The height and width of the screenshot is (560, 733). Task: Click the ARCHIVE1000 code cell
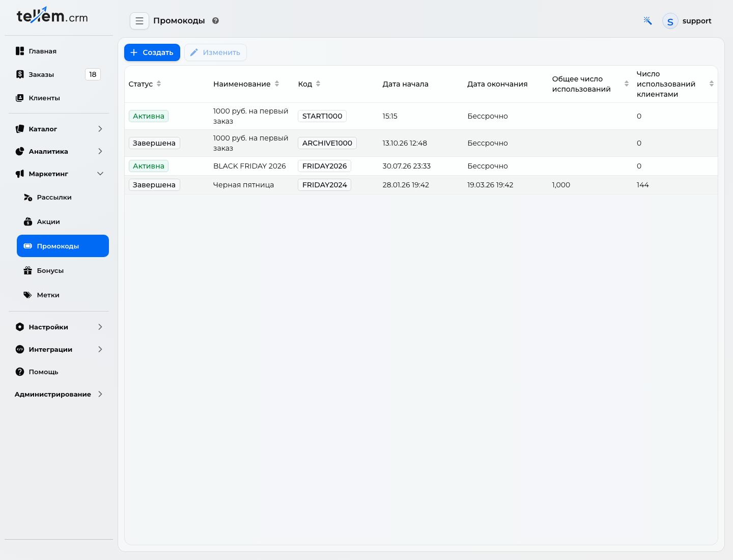(x=327, y=143)
